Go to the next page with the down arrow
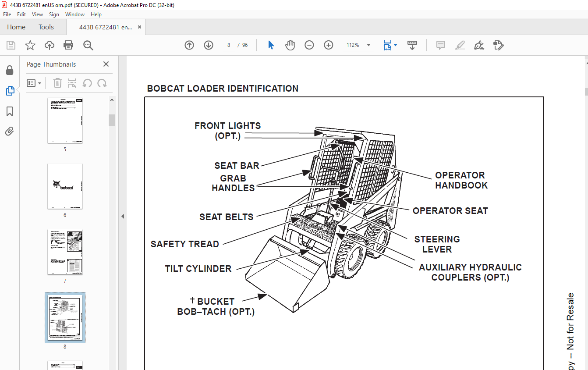This screenshot has height=370, width=588. [x=209, y=45]
